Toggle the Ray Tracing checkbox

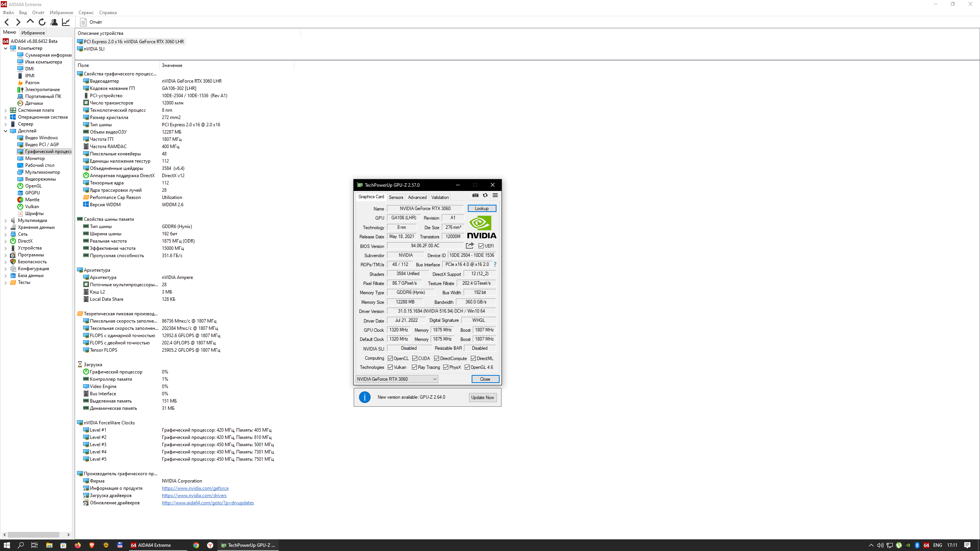[x=414, y=367]
